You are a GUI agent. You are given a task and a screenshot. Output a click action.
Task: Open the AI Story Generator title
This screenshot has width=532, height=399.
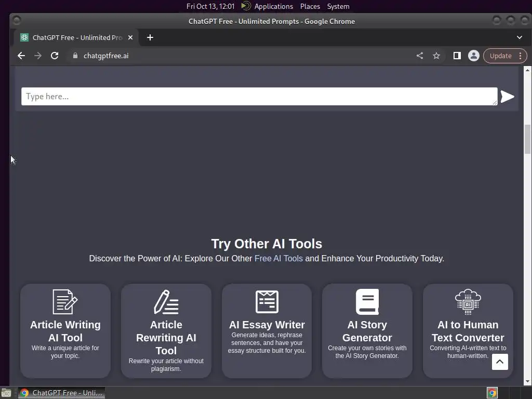(367, 331)
